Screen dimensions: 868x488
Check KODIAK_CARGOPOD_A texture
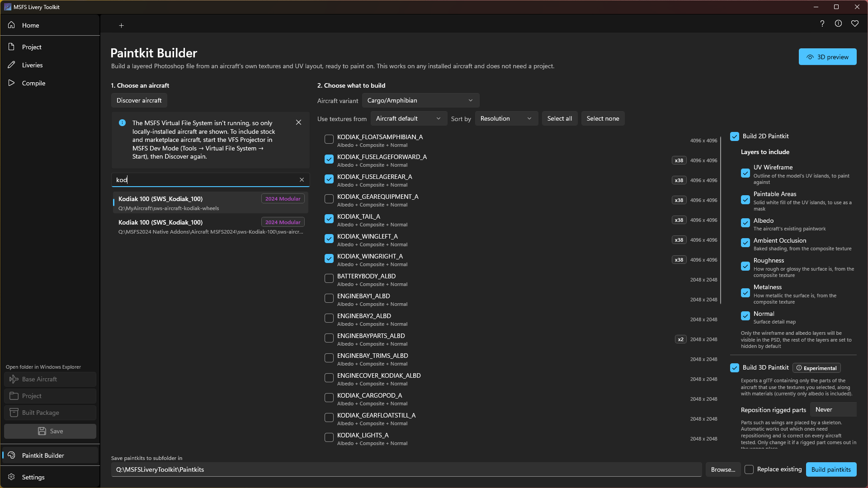point(329,398)
